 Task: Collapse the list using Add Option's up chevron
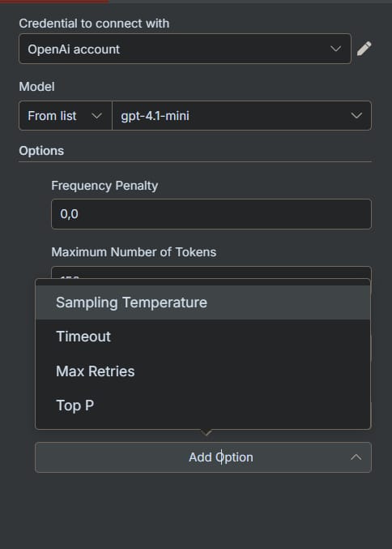point(356,457)
